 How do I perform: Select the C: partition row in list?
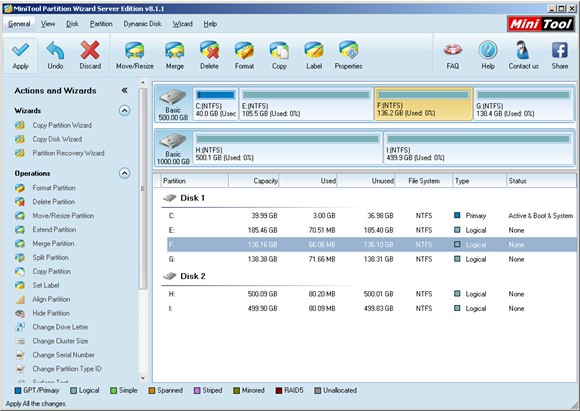pyautogui.click(x=371, y=216)
